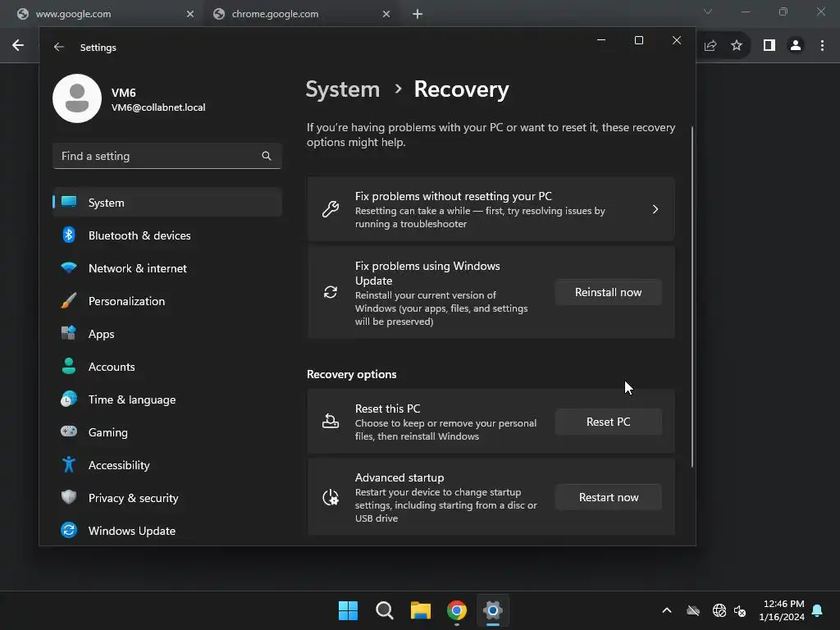Viewport: 840px width, 630px height.
Task: Switch to the chrome.google.com tab
Action: 301,14
